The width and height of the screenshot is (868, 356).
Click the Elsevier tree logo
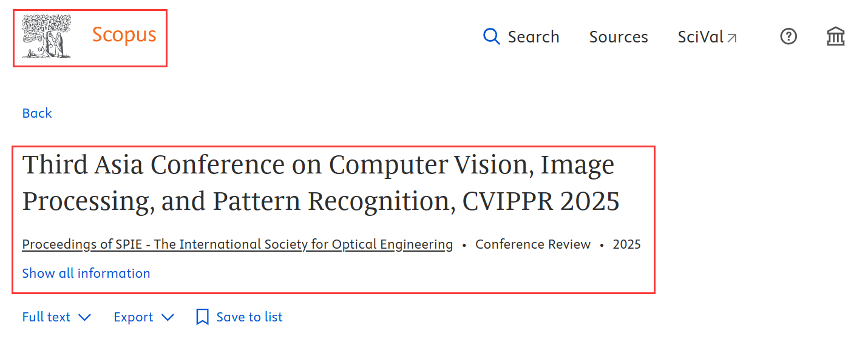46,37
